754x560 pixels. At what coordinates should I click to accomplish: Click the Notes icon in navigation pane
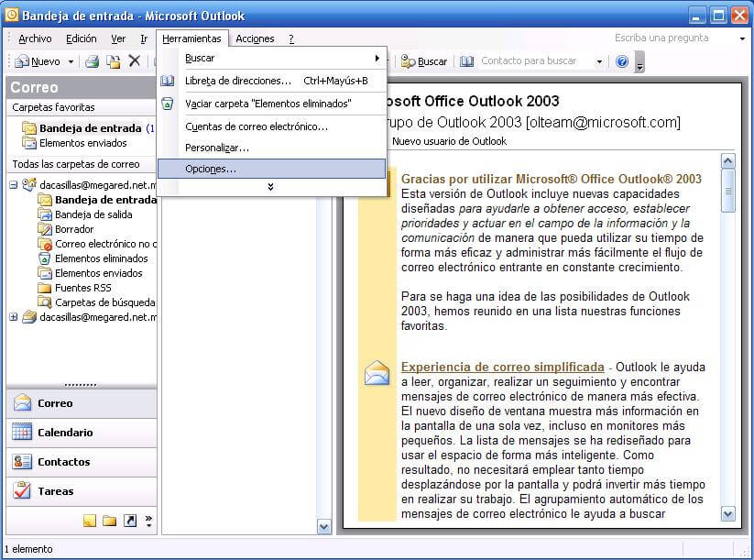[90, 521]
